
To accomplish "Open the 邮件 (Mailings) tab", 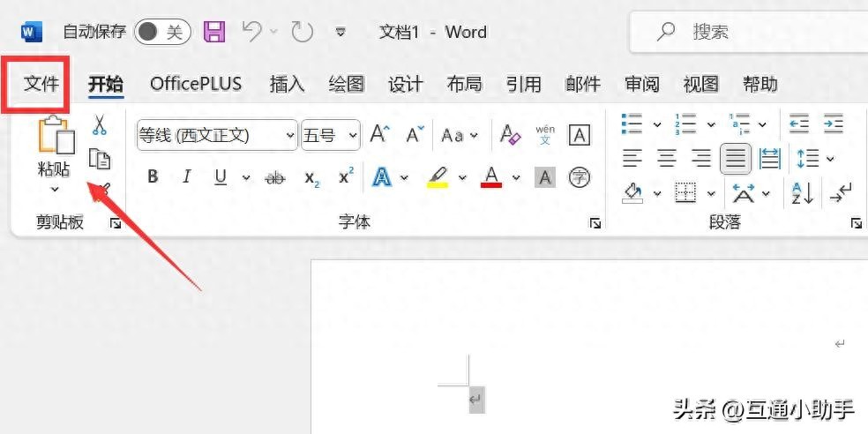I will (x=583, y=84).
